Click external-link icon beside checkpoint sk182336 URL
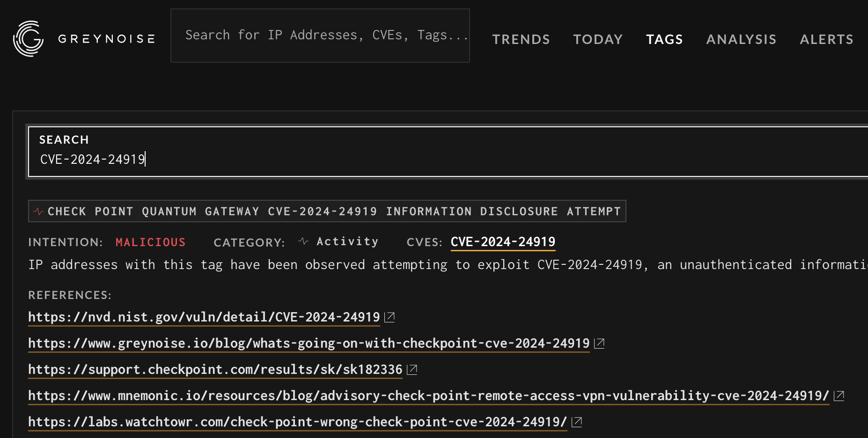Image resolution: width=868 pixels, height=438 pixels. (x=412, y=370)
